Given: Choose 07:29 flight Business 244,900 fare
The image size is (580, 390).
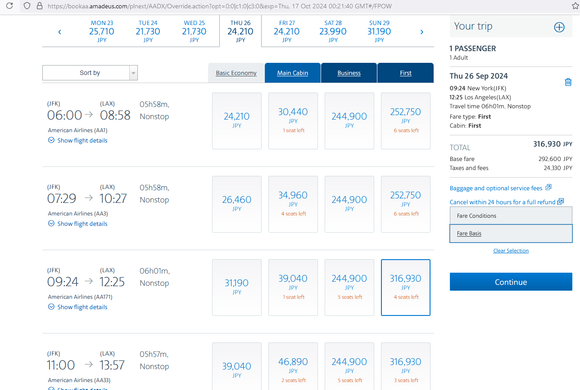Looking at the screenshot, I should [x=349, y=204].
